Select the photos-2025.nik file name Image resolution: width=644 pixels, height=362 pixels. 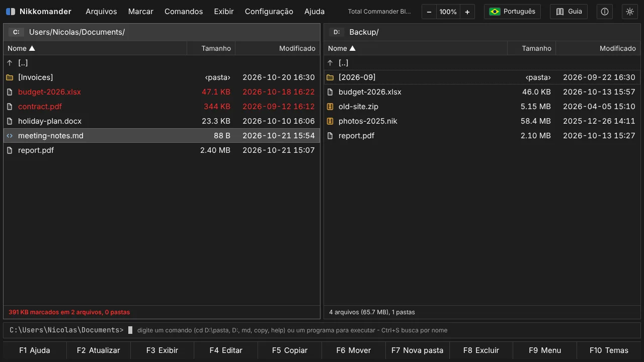(x=368, y=121)
